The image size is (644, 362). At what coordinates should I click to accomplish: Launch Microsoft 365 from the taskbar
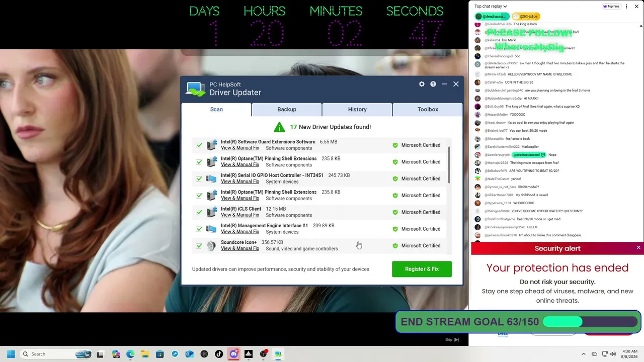point(116,354)
